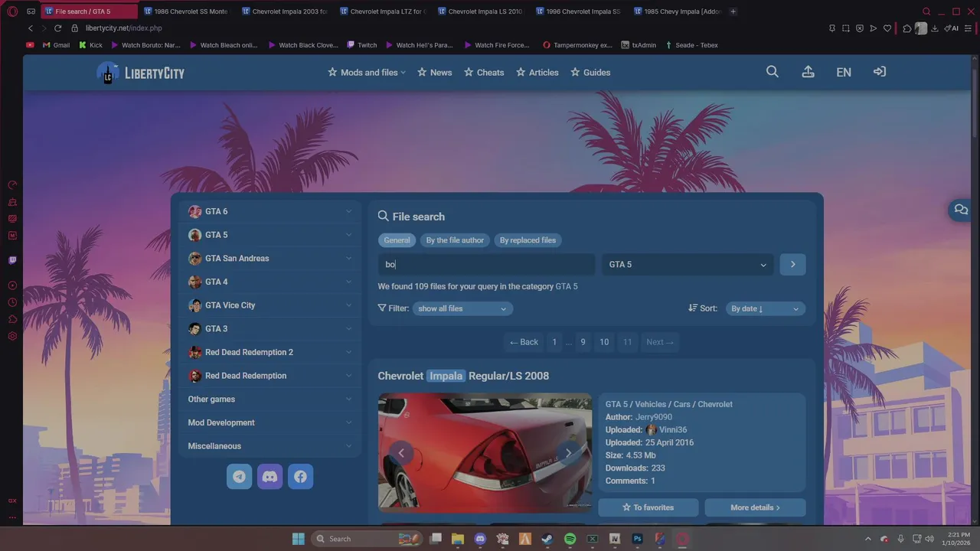
Task: Show previous image in Impala gallery
Action: coord(400,453)
